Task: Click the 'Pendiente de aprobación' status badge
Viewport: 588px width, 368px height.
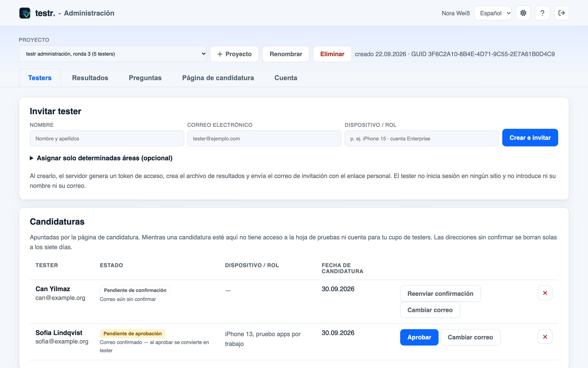Action: 133,334
